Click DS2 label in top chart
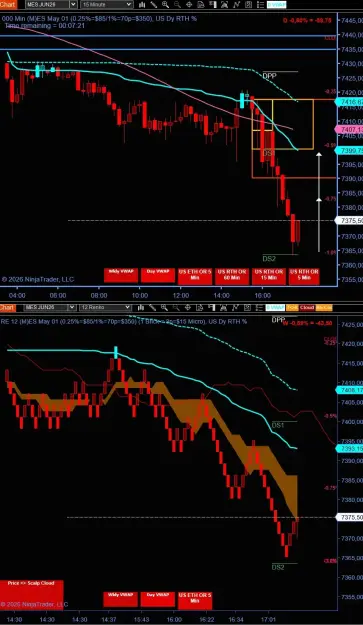363x625 pixels. tap(269, 259)
